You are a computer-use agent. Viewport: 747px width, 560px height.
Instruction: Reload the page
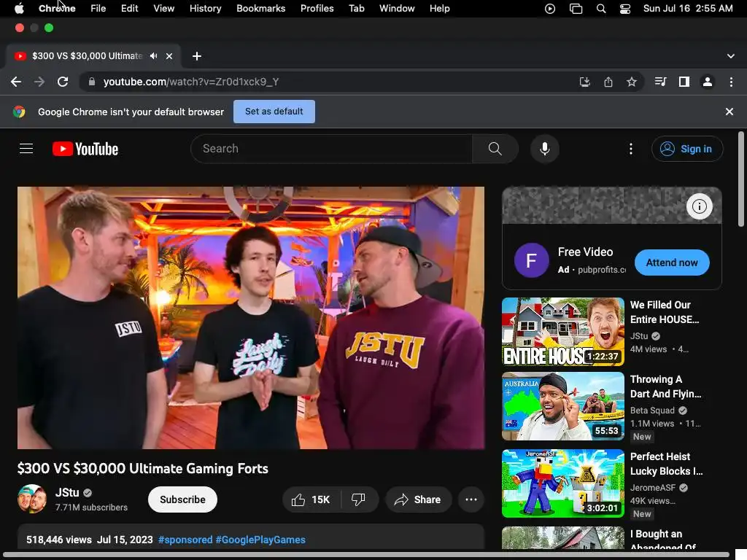coord(63,82)
